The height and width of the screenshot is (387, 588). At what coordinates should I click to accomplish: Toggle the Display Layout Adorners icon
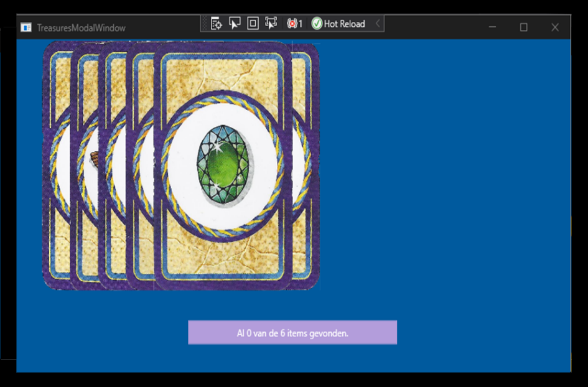click(253, 24)
